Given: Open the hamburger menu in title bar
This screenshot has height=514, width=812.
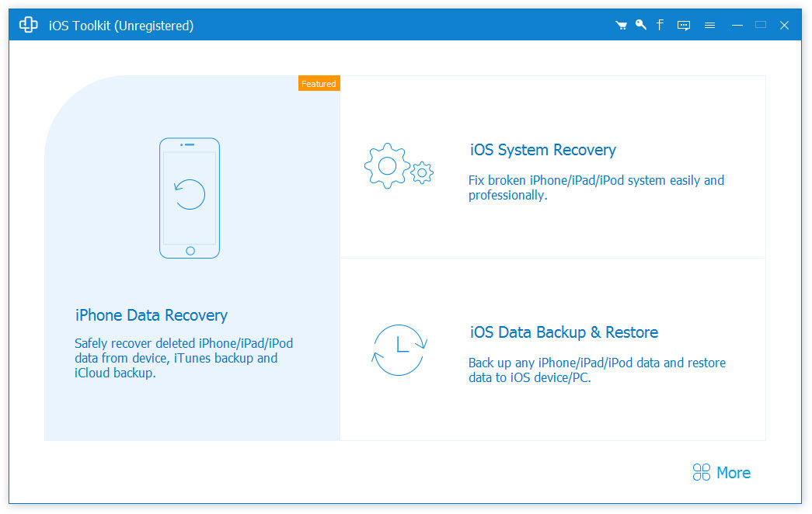Looking at the screenshot, I should 709,26.
